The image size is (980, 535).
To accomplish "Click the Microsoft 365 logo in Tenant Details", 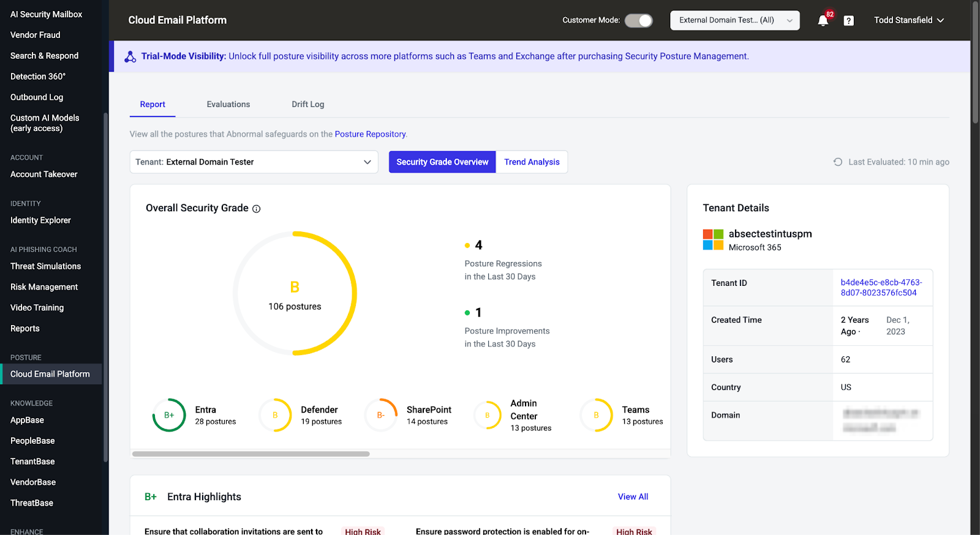I will 713,239.
